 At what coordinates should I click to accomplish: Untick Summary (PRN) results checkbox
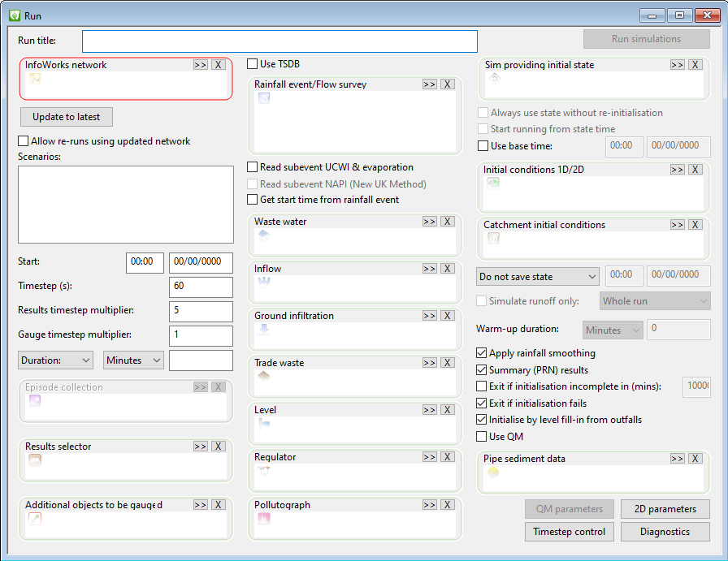click(482, 370)
